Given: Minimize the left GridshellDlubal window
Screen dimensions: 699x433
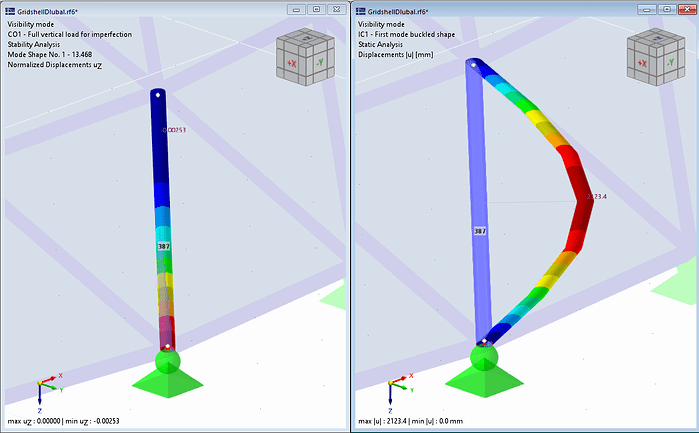Looking at the screenshot, I should coord(296,9).
